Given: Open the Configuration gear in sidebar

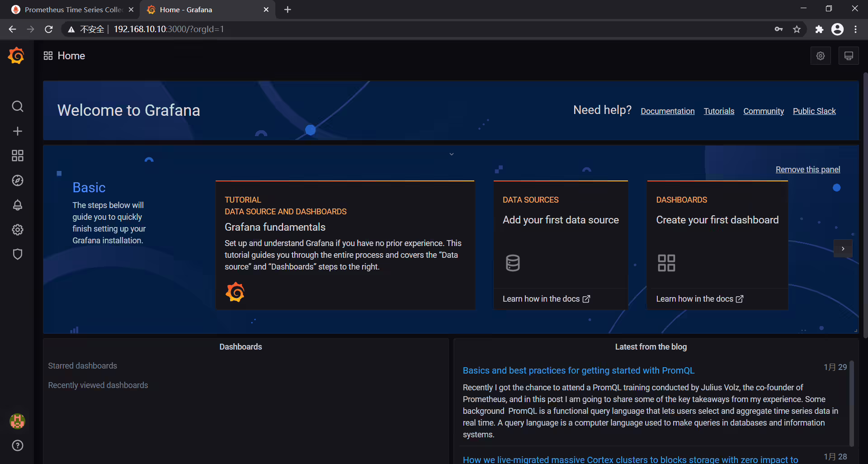Looking at the screenshot, I should (x=18, y=230).
